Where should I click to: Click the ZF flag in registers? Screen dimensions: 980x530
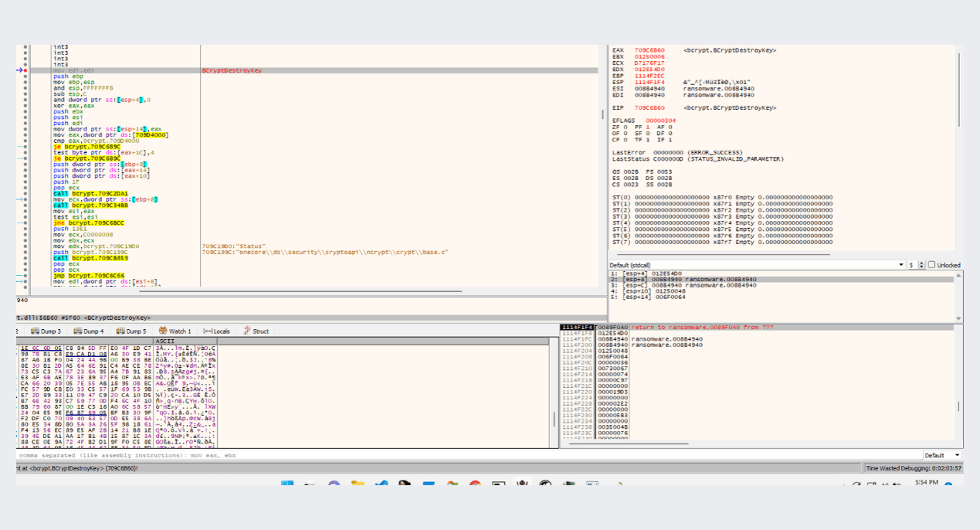(619, 127)
